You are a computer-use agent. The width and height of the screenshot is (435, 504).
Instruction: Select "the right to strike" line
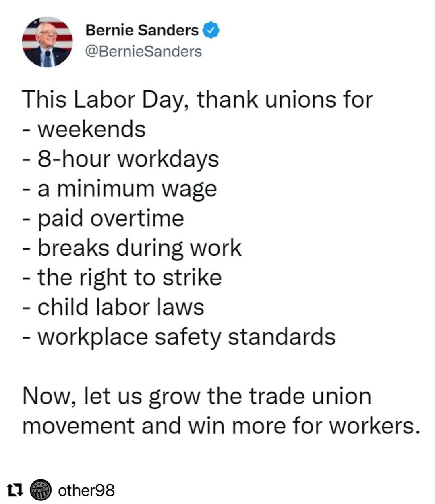point(129,277)
